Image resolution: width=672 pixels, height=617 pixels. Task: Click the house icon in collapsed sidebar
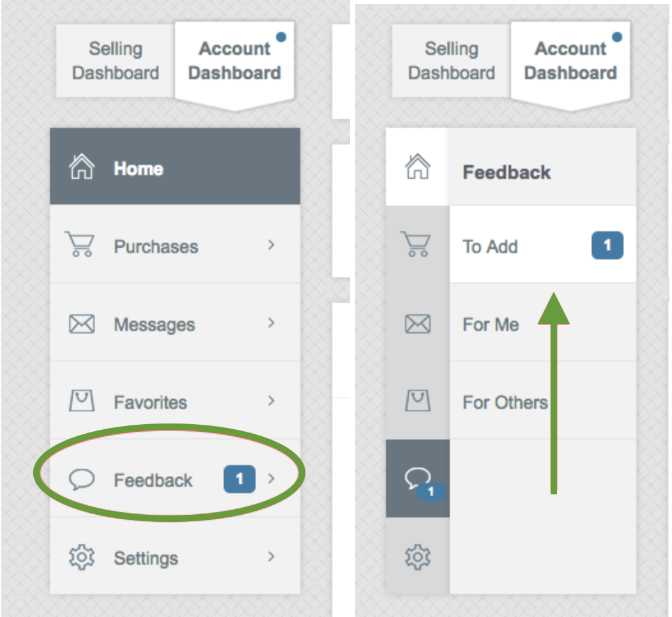[417, 166]
